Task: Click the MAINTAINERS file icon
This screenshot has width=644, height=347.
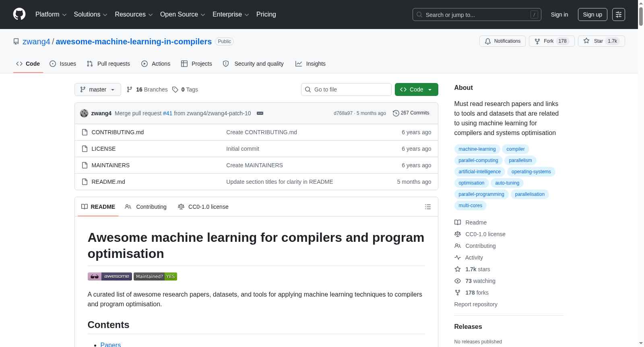Action: 85,165
